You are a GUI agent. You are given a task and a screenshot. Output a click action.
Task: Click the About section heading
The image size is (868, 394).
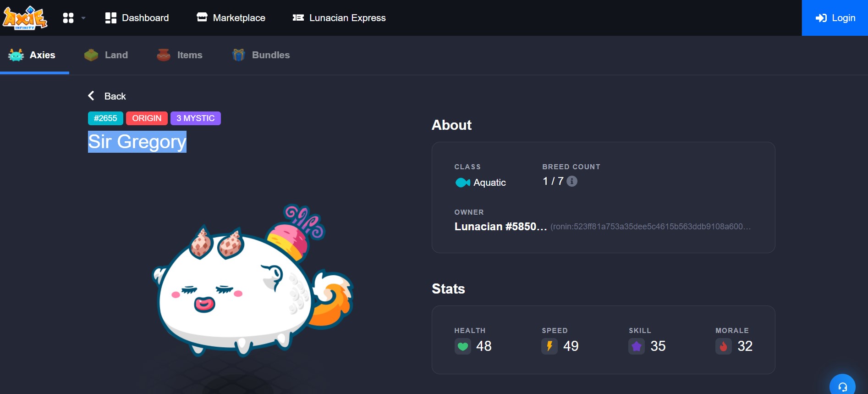[451, 125]
